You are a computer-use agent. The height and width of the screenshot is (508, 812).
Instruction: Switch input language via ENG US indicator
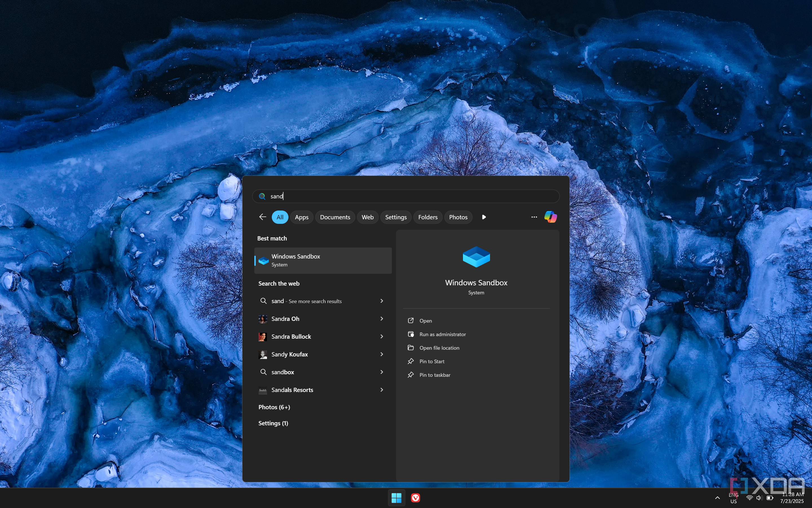point(733,498)
